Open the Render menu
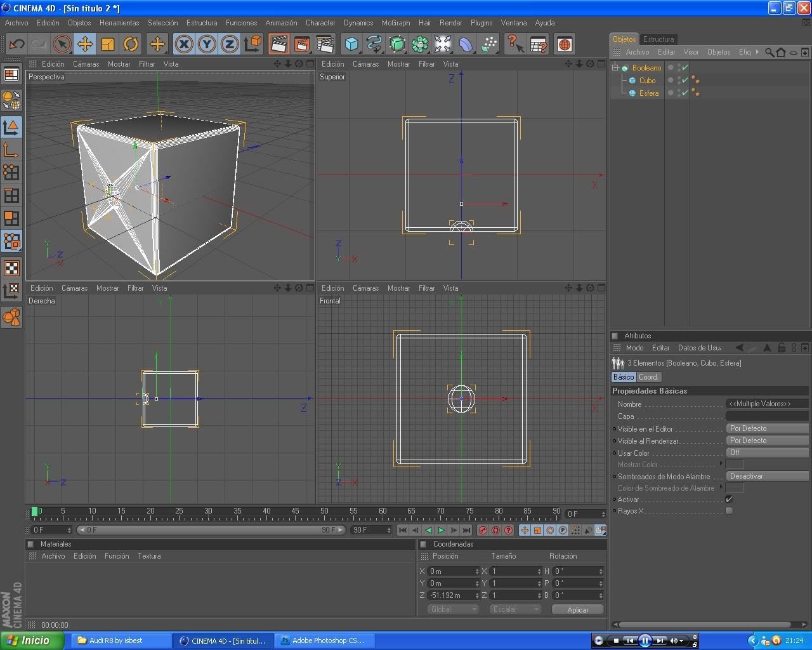Screen dimensions: 812x650 450,22
